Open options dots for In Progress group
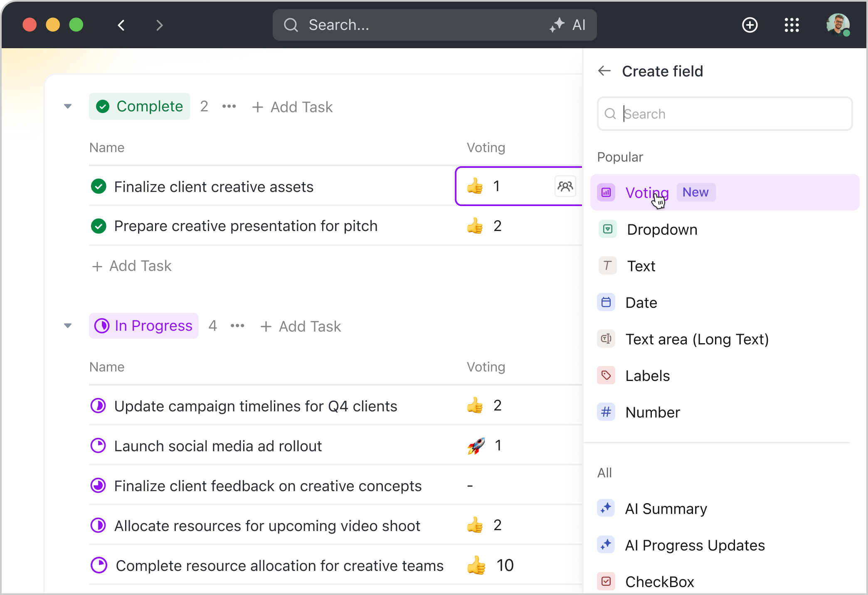868x595 pixels. (237, 326)
